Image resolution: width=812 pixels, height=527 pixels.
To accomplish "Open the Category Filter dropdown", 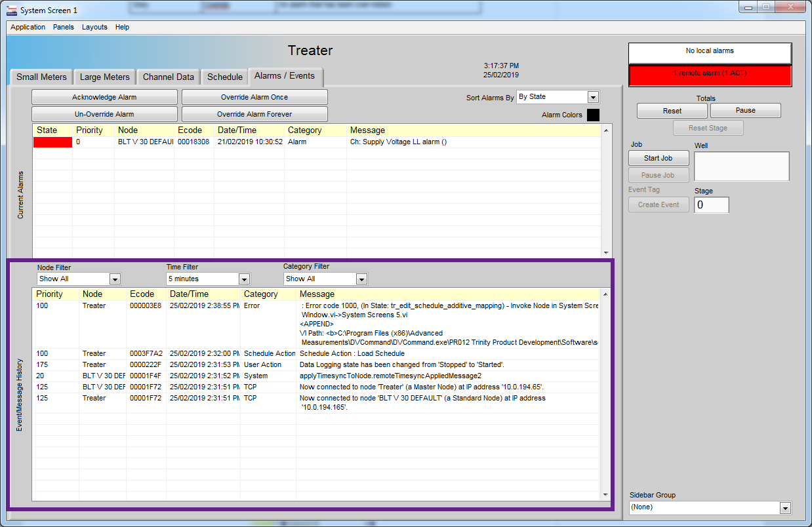I will coord(361,278).
